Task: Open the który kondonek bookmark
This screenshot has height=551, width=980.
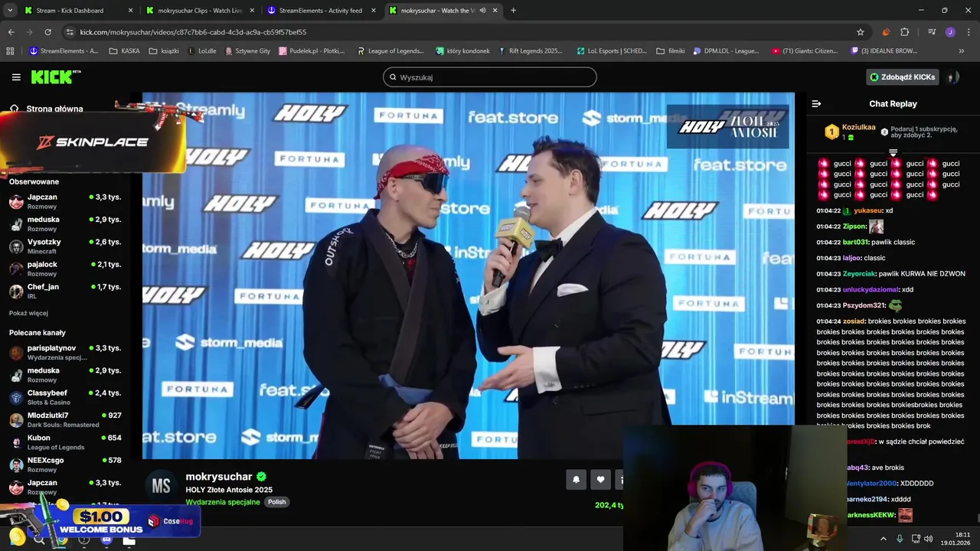Action: [x=462, y=51]
